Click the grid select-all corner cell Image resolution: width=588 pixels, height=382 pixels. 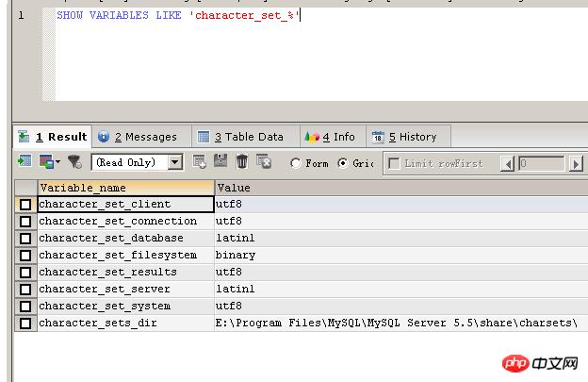(25, 188)
